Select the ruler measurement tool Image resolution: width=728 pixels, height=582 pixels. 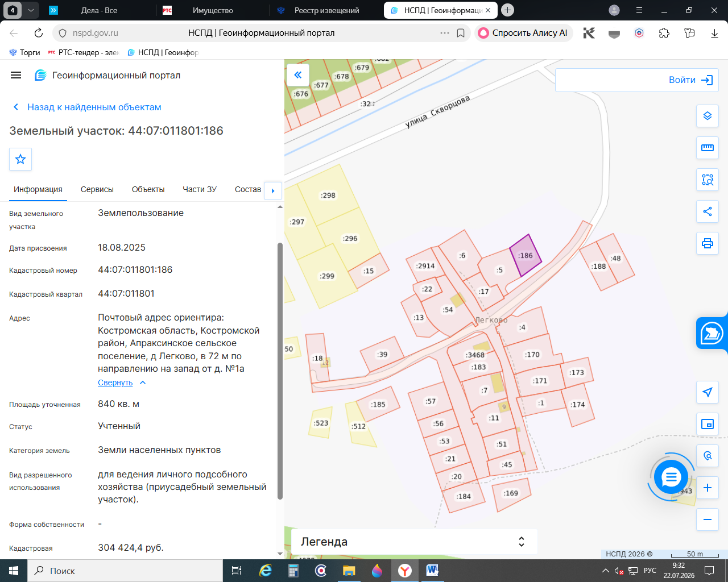[x=708, y=148]
